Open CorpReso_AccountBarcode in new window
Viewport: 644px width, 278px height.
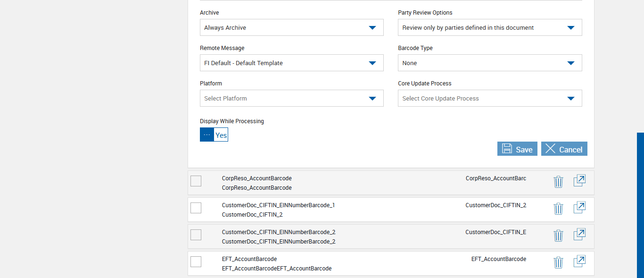tap(579, 181)
